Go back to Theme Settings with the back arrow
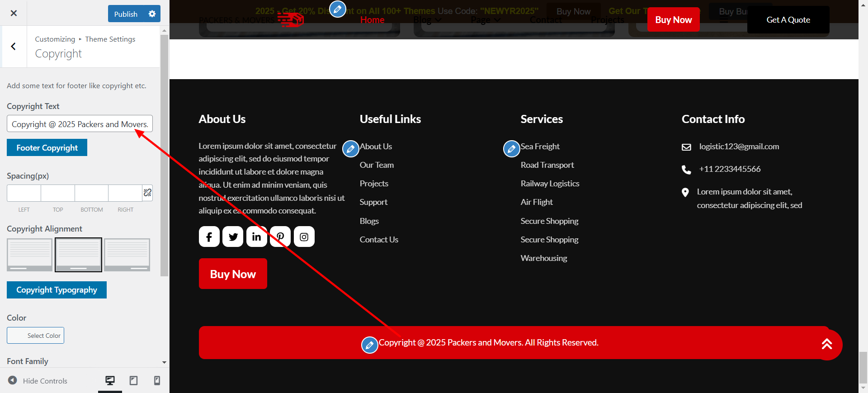The image size is (868, 393). pyautogui.click(x=14, y=46)
